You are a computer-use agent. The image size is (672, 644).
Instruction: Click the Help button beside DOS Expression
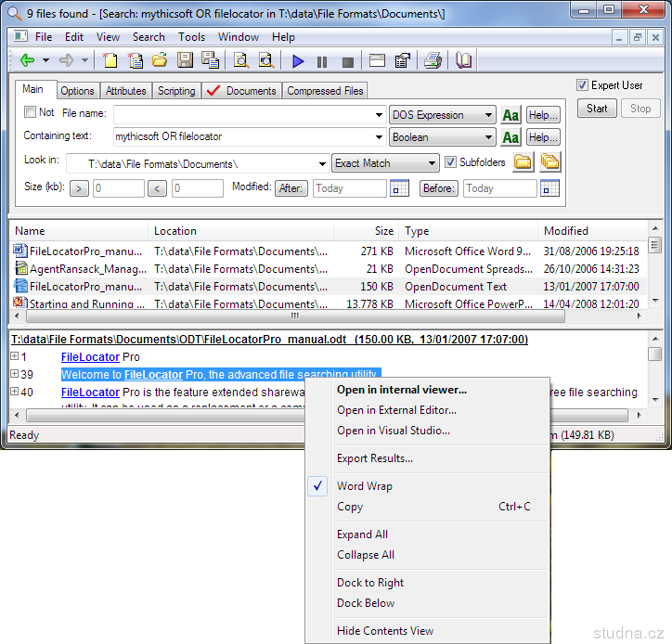(543, 115)
